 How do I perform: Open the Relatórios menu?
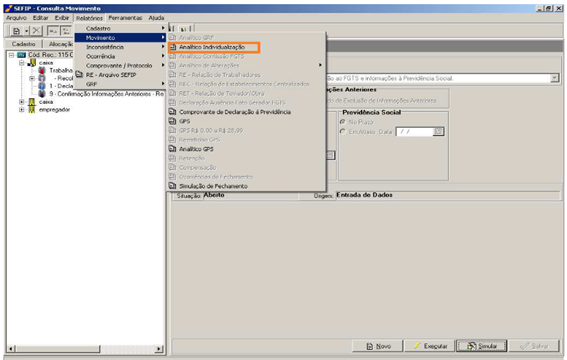click(89, 18)
